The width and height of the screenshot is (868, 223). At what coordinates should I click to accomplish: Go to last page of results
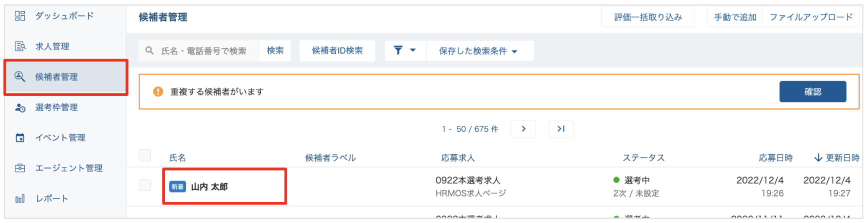pyautogui.click(x=560, y=129)
